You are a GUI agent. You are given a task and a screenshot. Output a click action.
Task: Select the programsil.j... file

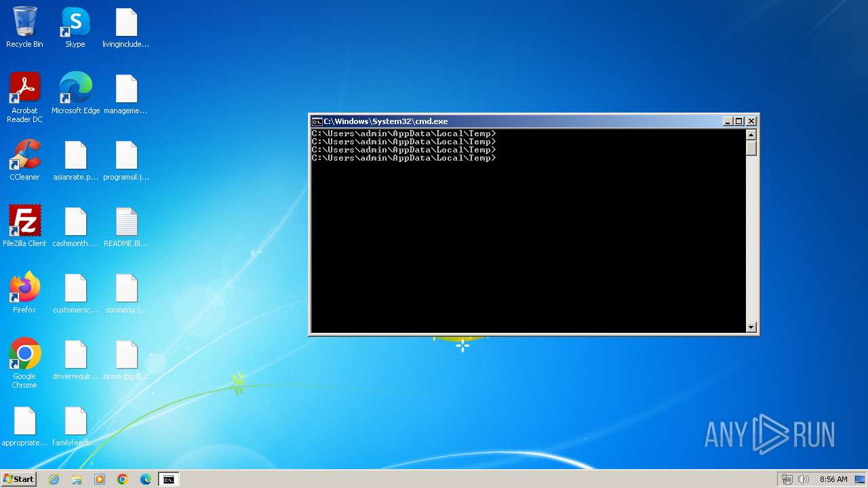click(x=126, y=160)
